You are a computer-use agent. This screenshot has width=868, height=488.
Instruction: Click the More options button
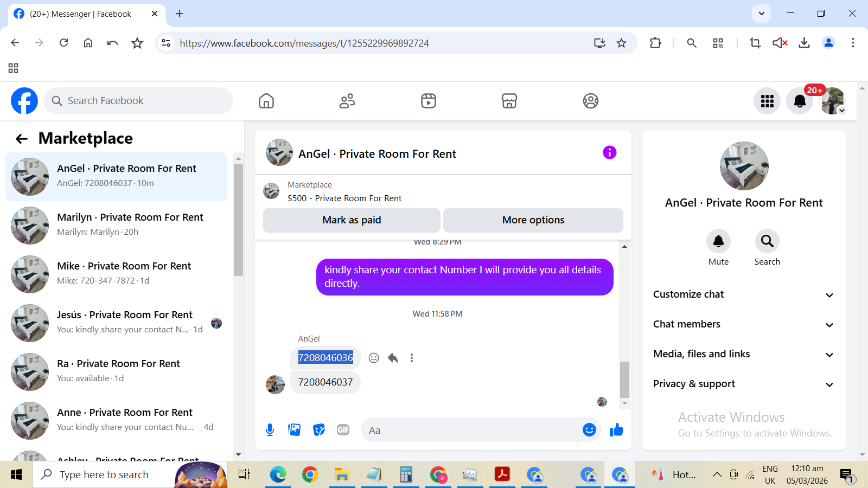[533, 220]
